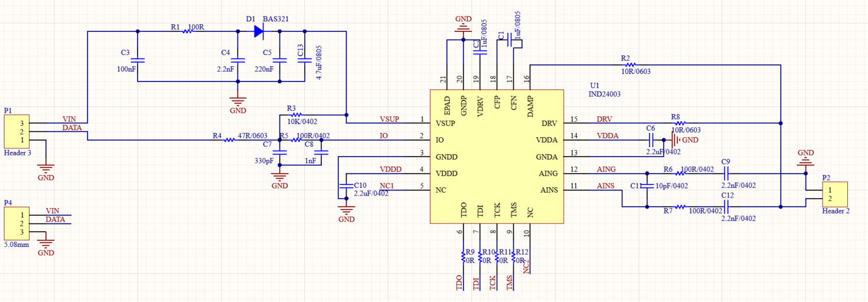Click the VDDD net label on pin 4
The width and height of the screenshot is (868, 302).
tap(390, 169)
